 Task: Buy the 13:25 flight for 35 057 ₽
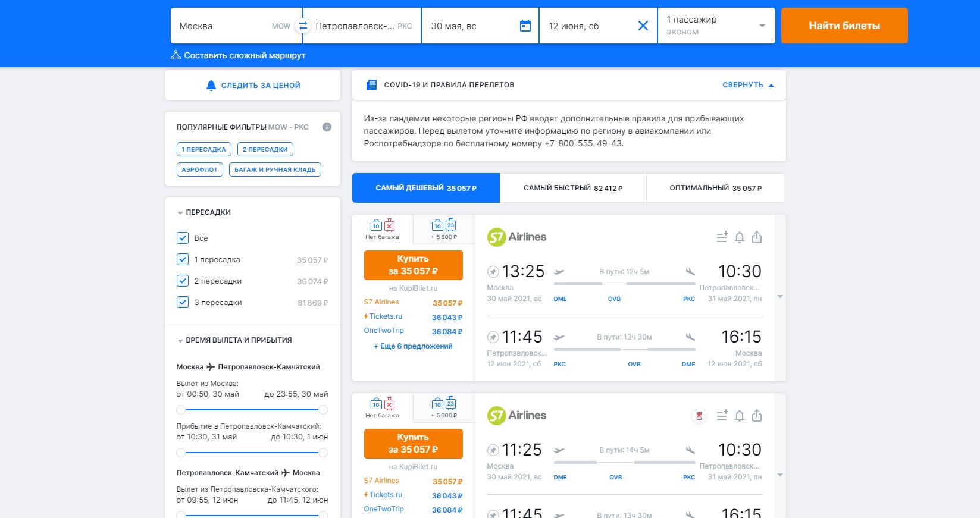414,265
